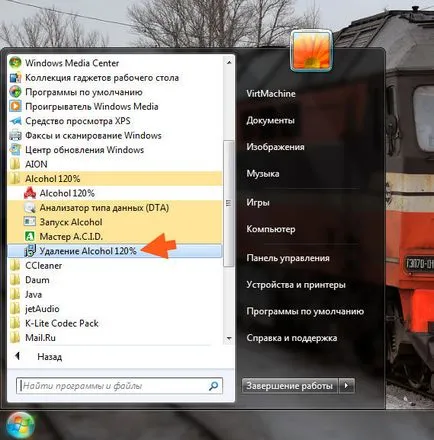The image size is (434, 440).
Task: Click the Средство просмотра XPS icon
Action: [x=15, y=121]
